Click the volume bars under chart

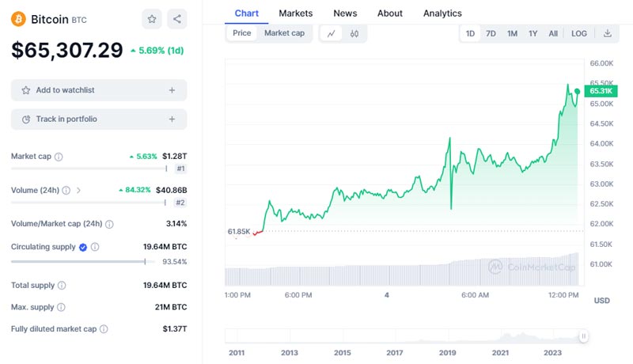pos(402,271)
